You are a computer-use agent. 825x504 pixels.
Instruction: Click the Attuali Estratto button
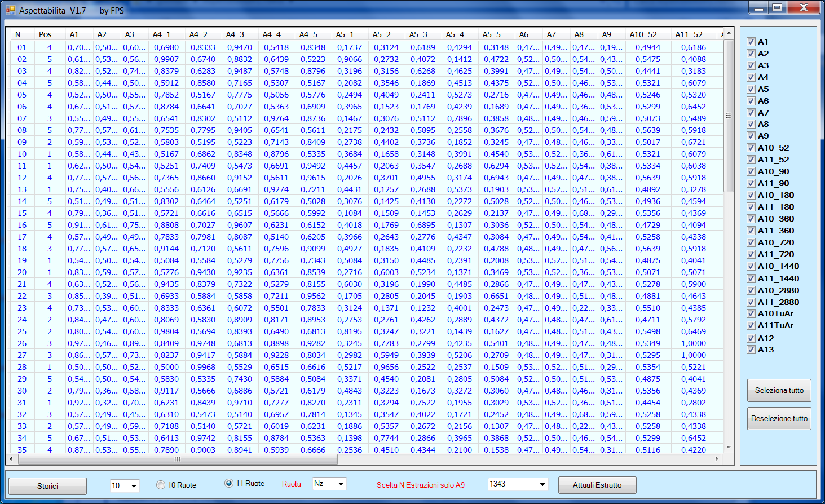pyautogui.click(x=597, y=485)
